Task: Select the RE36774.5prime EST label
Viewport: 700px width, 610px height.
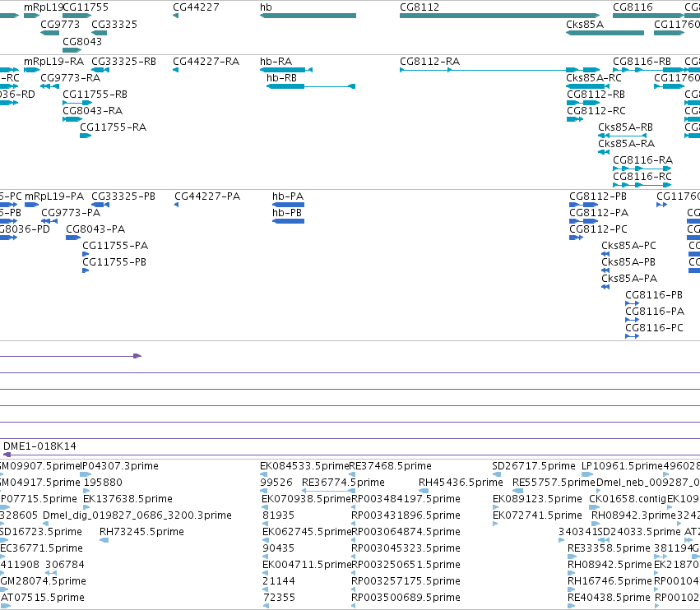Action: pyautogui.click(x=343, y=483)
